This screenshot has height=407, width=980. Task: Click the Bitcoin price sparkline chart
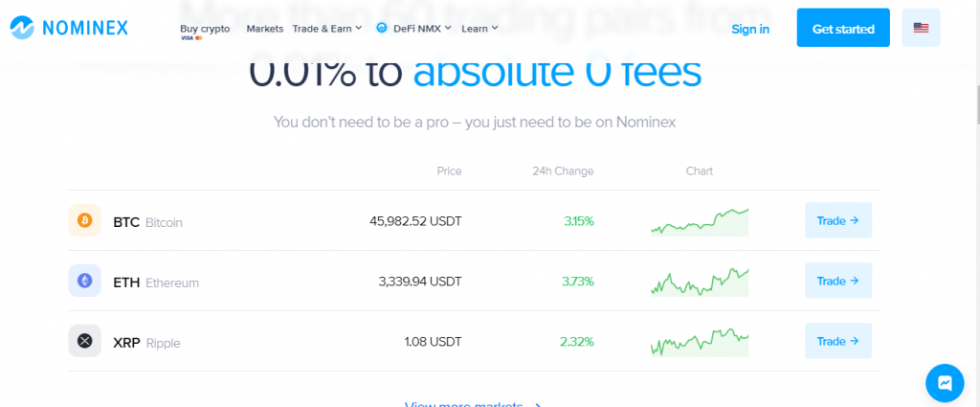[700, 222]
